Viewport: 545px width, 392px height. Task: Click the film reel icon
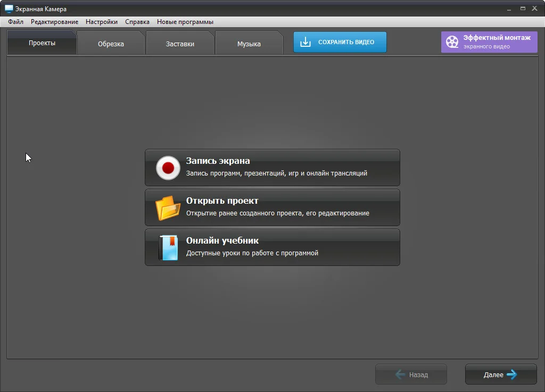pyautogui.click(x=452, y=42)
